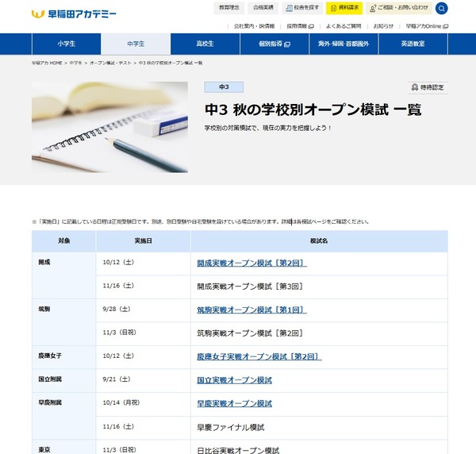476x454 pixels.
Task: Click the Waseda Academy logo
Action: pyautogui.click(x=74, y=13)
